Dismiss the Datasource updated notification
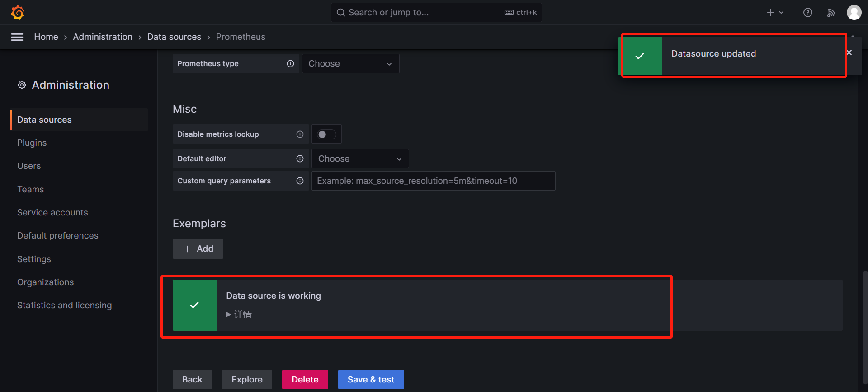The height and width of the screenshot is (392, 868). point(849,53)
